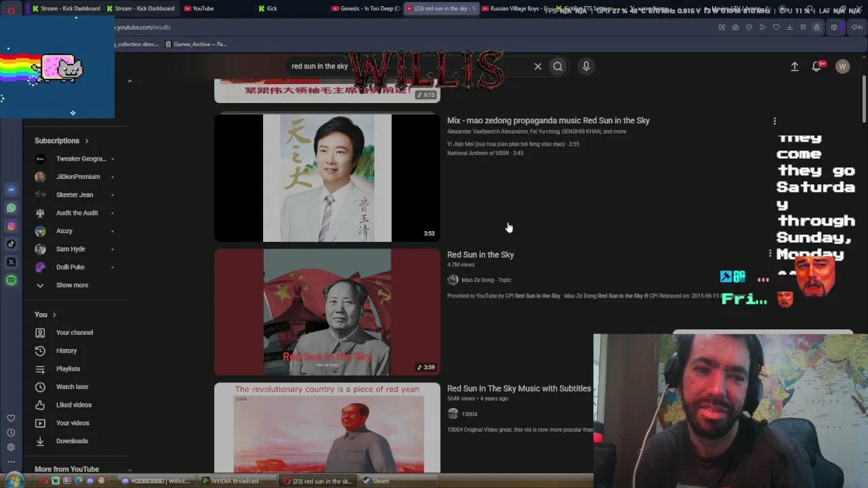Click the Playlists icon in YouTube sidebar
The width and height of the screenshot is (868, 488).
tap(40, 369)
